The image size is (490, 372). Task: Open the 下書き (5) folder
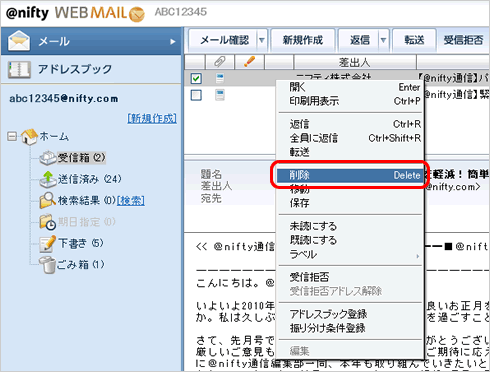coord(81,243)
